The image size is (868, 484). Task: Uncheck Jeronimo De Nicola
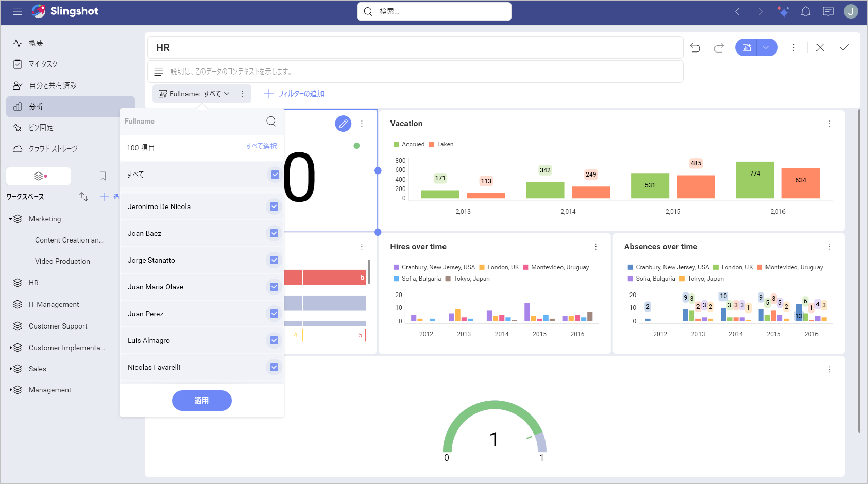(x=274, y=206)
